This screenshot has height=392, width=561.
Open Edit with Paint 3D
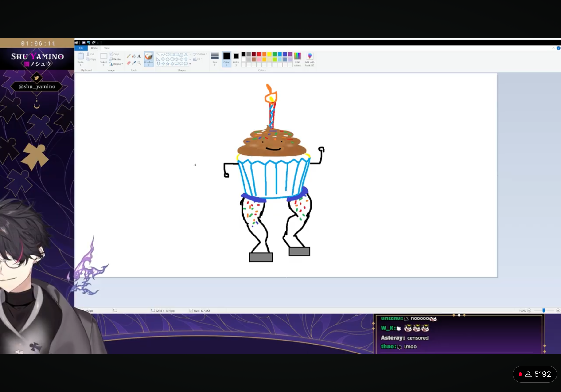point(309,59)
